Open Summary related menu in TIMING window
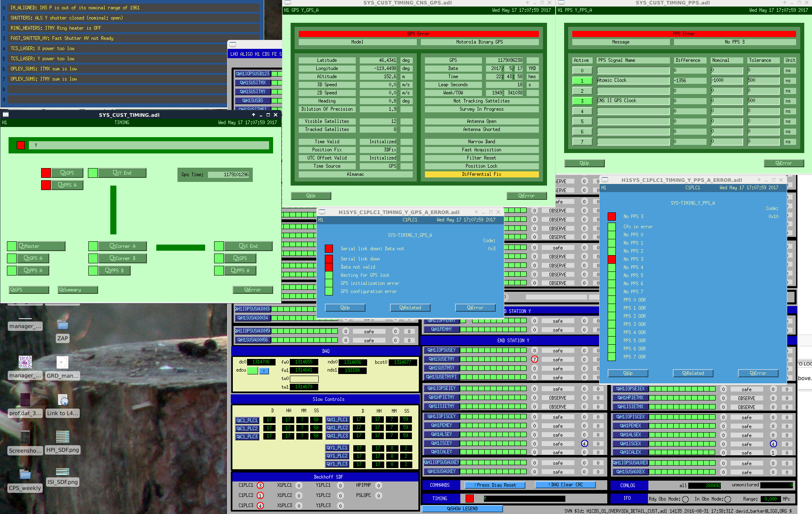This screenshot has height=514, width=812. [78, 290]
